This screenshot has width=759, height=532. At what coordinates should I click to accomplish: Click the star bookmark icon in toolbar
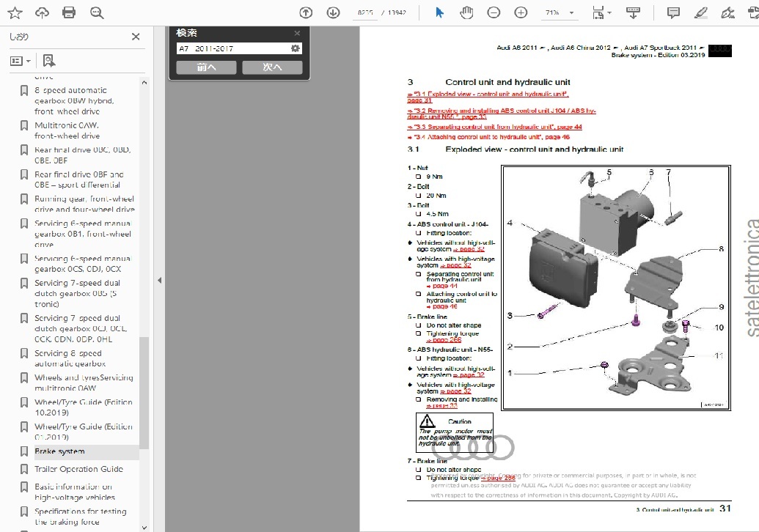[15, 12]
